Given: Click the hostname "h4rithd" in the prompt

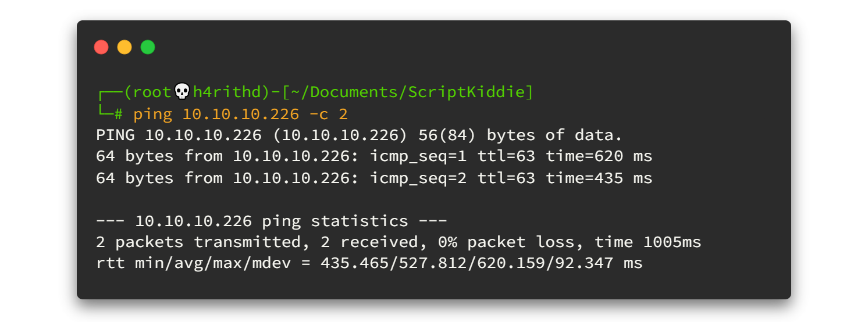Looking at the screenshot, I should [227, 92].
